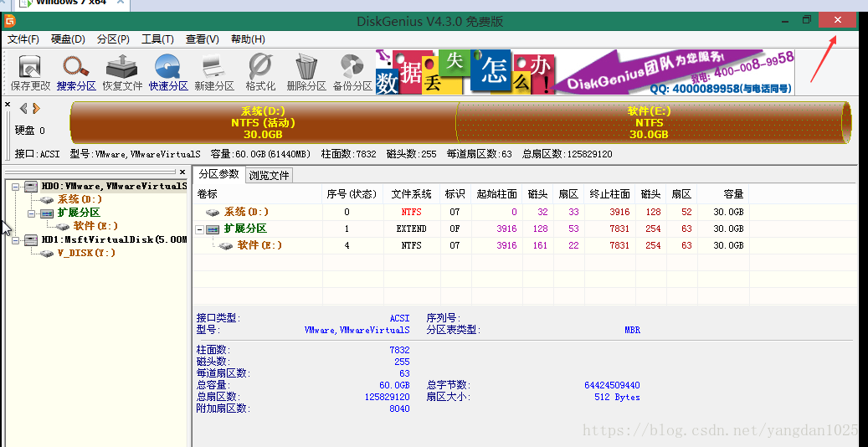Collapse HD1:MsftVirtualDisk tree node

[16, 240]
